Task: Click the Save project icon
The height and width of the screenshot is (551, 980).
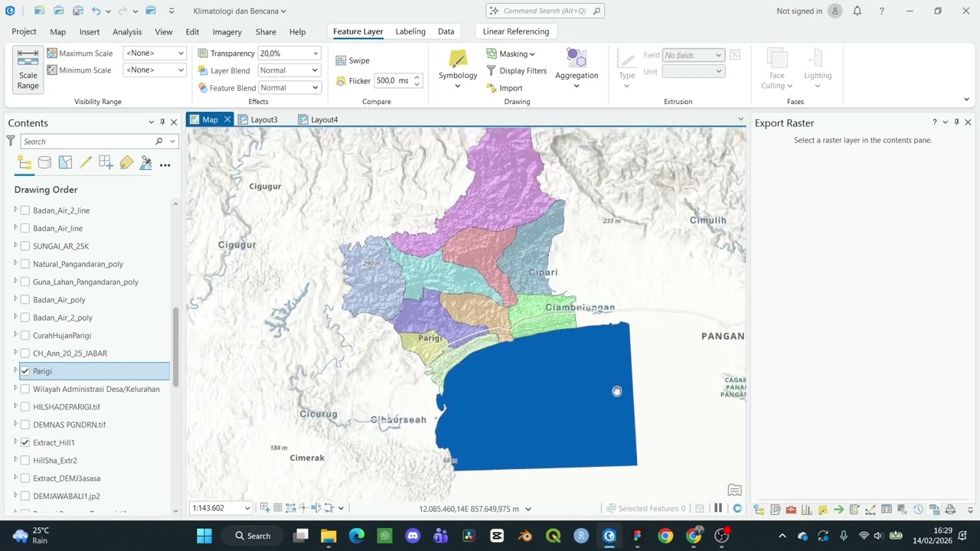Action: 78,11
